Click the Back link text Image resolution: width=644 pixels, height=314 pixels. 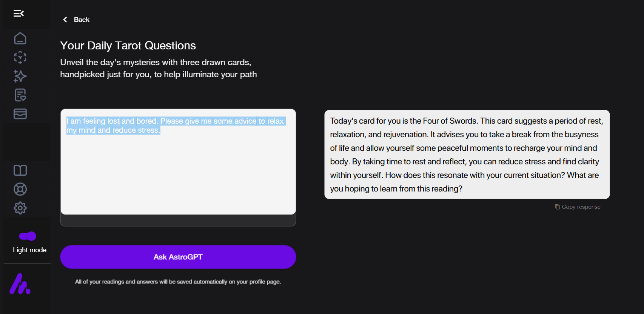point(82,20)
